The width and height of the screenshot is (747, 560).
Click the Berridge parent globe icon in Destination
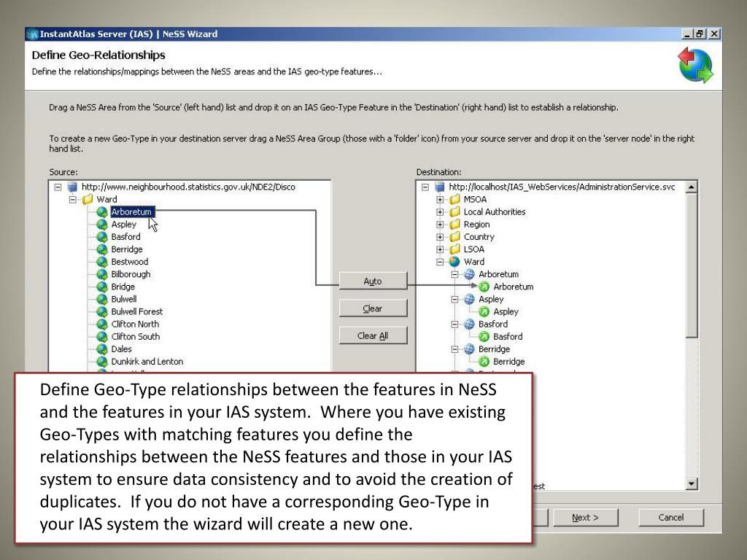(469, 349)
